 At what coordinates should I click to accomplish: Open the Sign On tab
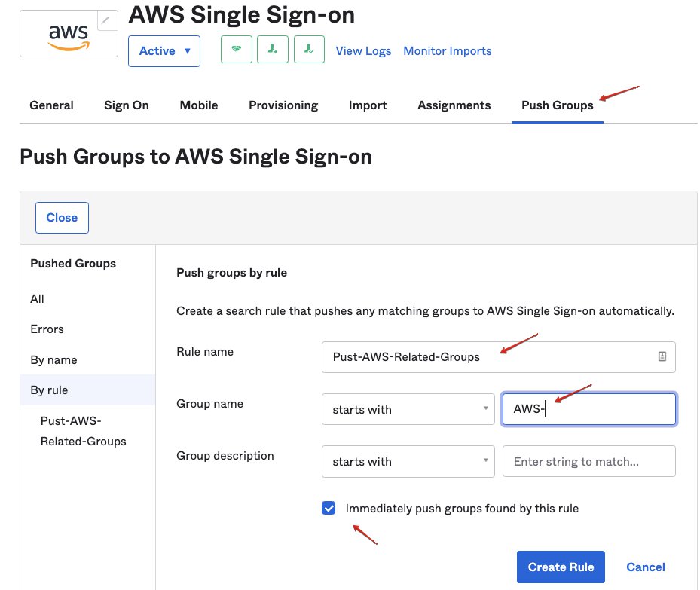click(x=127, y=105)
